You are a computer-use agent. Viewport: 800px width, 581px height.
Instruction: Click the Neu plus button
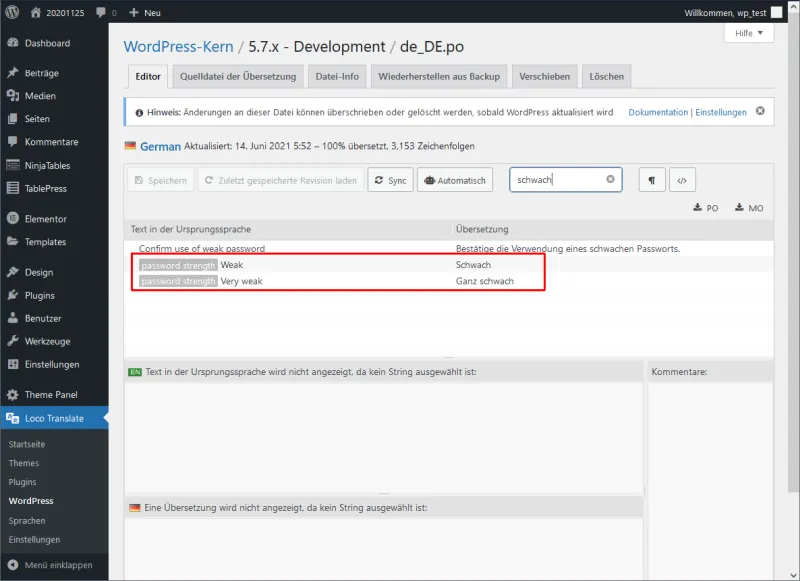(x=145, y=13)
